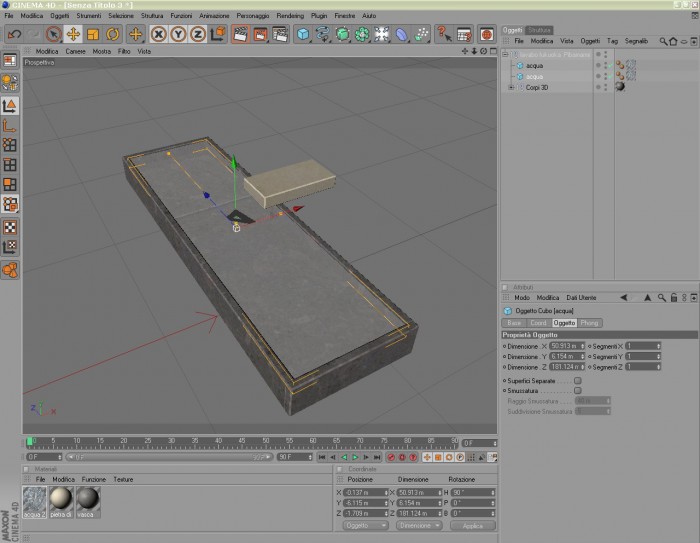Toggle visibility dot of first acqua object
Viewport: 700px width, 543px height.
[598, 65]
